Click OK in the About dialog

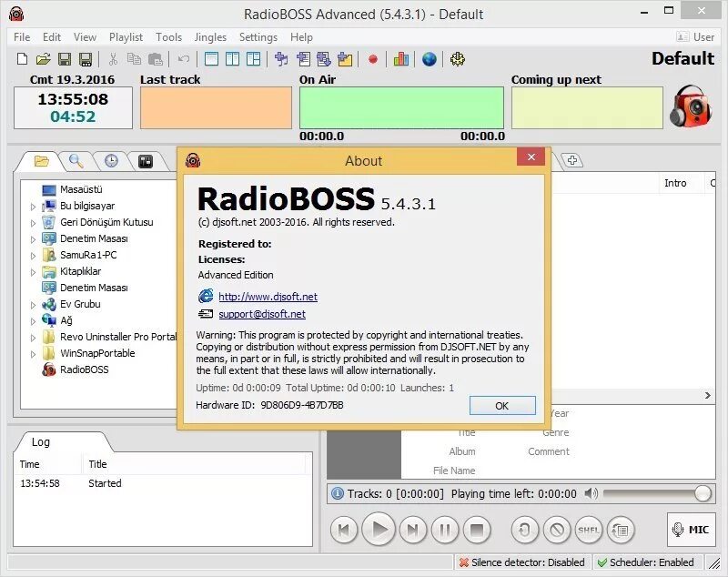[x=502, y=405]
